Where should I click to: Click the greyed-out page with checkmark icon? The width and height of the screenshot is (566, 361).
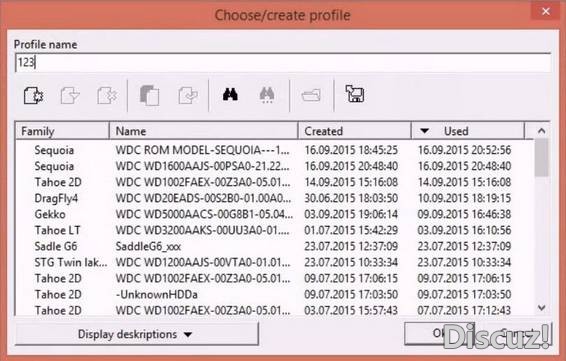(x=188, y=95)
